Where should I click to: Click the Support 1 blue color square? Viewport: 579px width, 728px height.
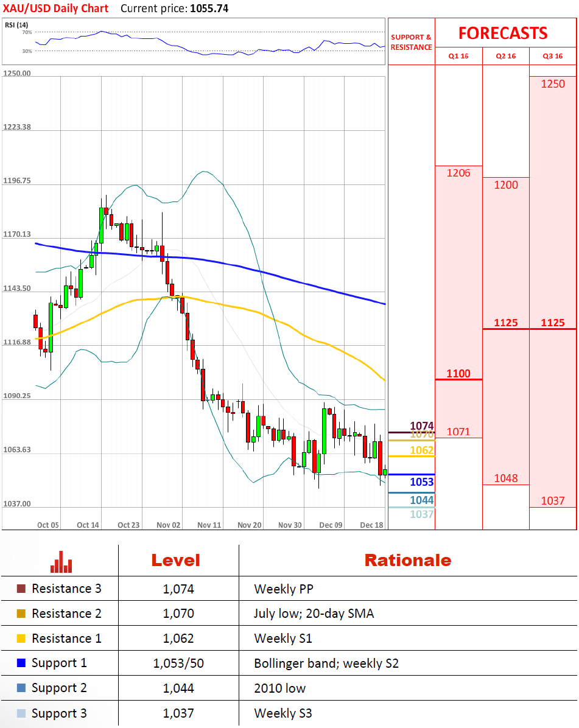coord(21,663)
